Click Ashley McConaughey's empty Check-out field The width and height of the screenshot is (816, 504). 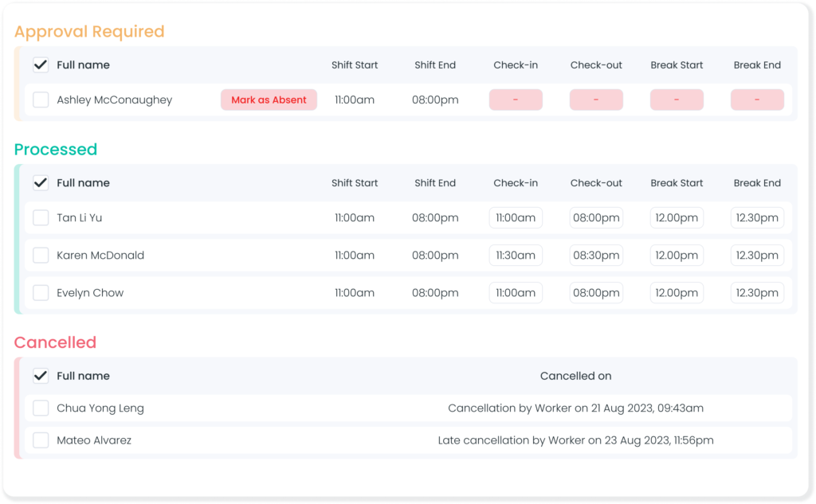[x=596, y=100]
